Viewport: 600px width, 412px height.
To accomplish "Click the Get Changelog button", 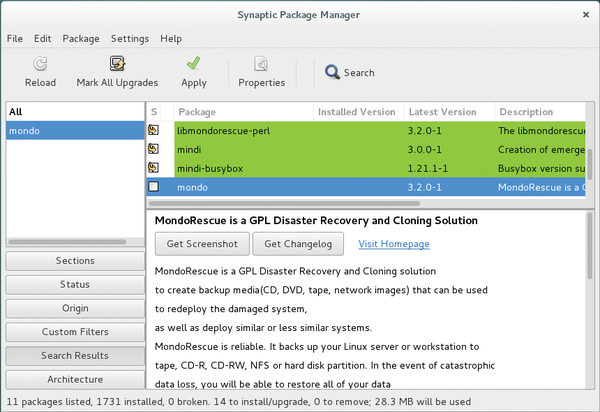I will pyautogui.click(x=298, y=244).
